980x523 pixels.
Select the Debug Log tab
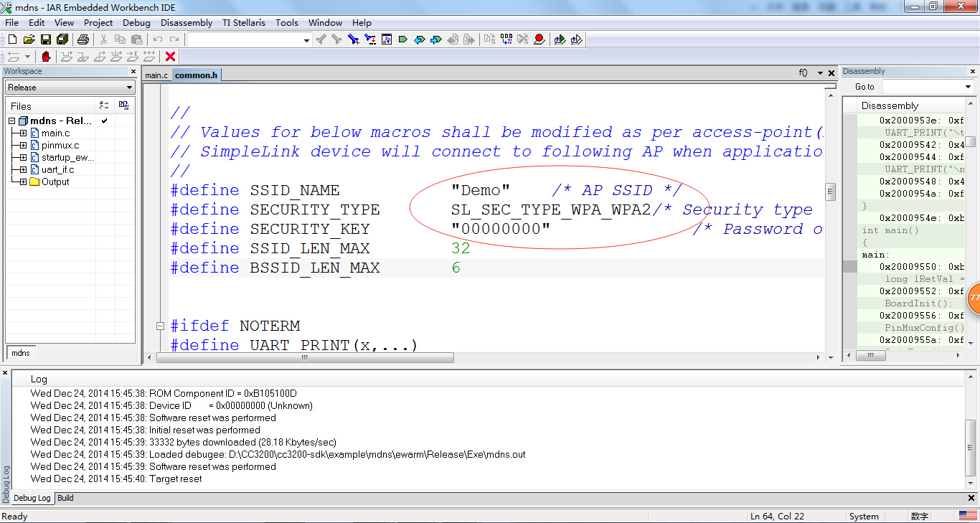pos(32,498)
